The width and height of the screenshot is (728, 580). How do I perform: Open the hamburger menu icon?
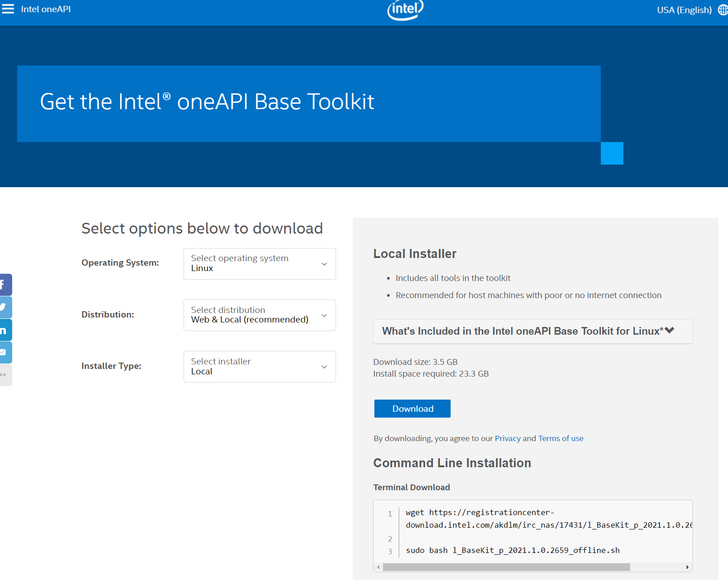point(8,9)
